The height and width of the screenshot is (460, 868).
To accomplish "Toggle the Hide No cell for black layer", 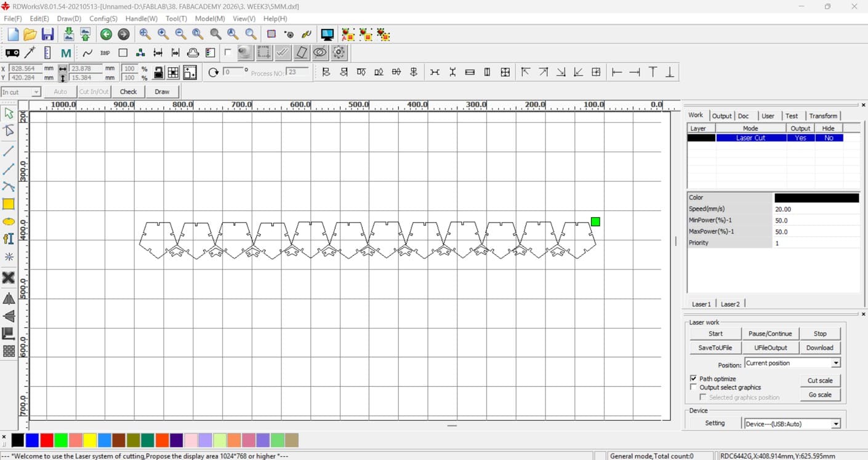I will point(829,138).
